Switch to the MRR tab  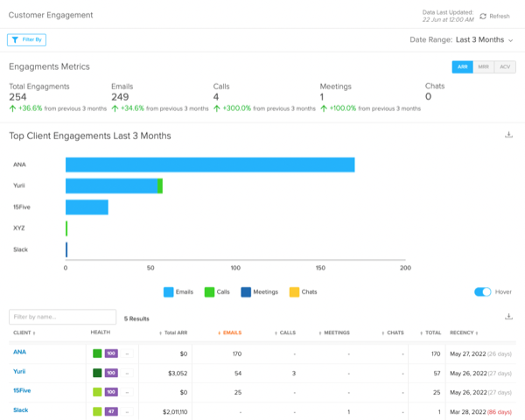484,66
